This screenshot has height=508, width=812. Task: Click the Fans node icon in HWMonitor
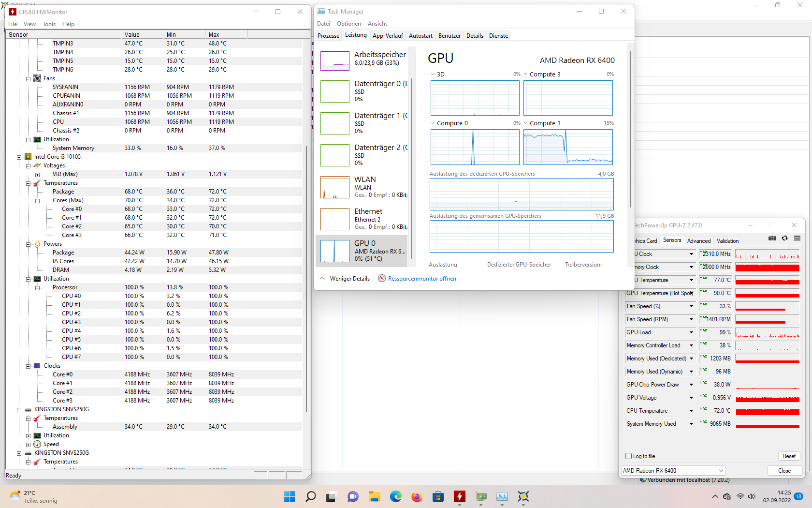(x=37, y=78)
